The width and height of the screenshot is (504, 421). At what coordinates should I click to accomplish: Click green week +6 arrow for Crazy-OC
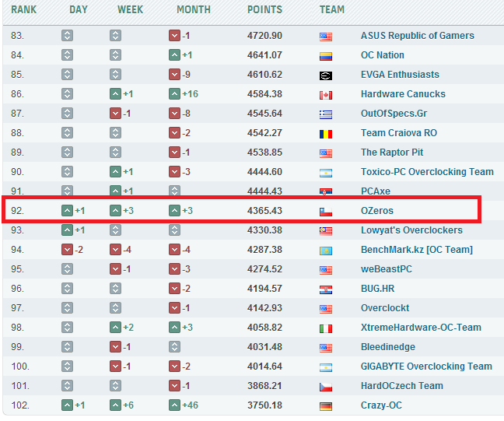(115, 405)
